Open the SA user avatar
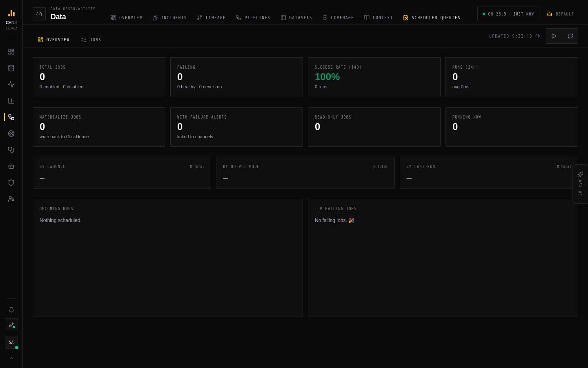 pyautogui.click(x=11, y=342)
